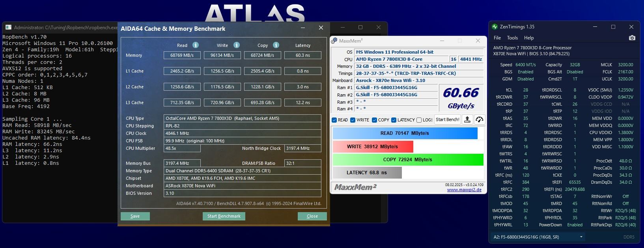The height and width of the screenshot is (248, 644).
Task: Uncheck the WRITE checkbox in MaxxMem
Action: pyautogui.click(x=353, y=120)
